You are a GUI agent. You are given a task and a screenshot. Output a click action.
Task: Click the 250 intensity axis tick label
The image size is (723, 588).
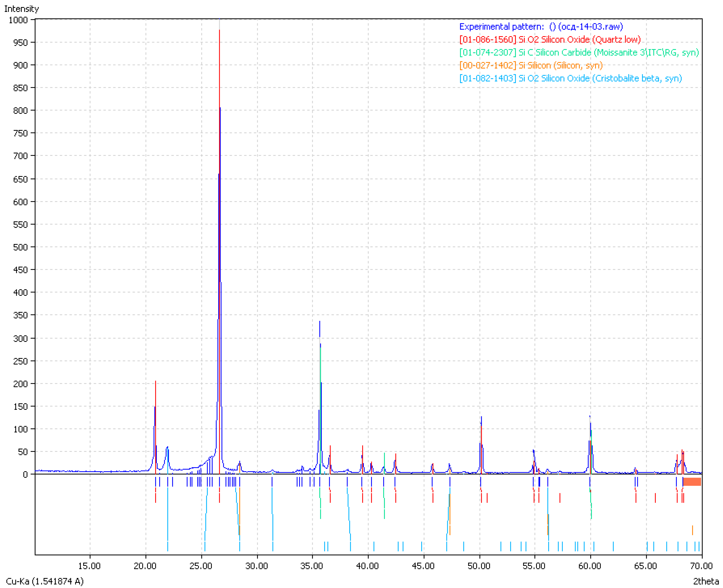click(x=20, y=361)
